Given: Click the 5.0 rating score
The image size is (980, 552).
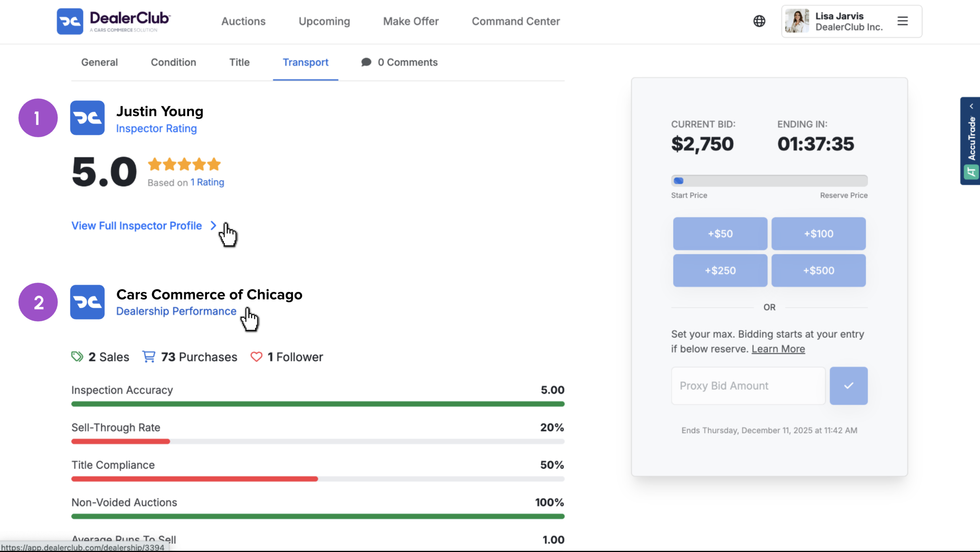Looking at the screenshot, I should pyautogui.click(x=104, y=172).
